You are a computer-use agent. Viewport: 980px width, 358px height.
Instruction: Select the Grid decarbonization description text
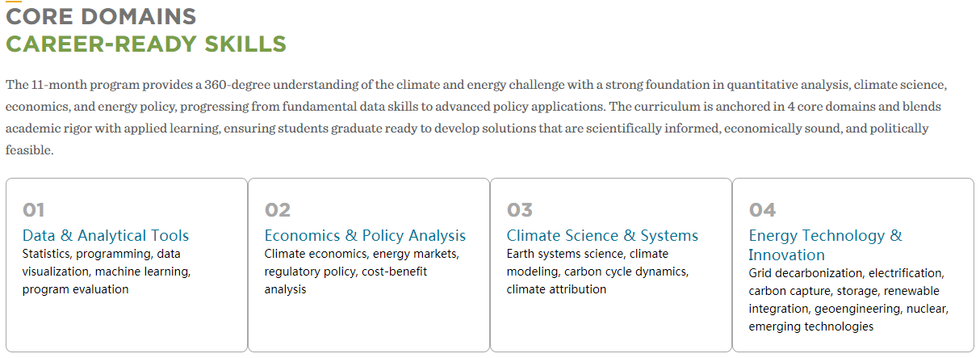coord(848,300)
